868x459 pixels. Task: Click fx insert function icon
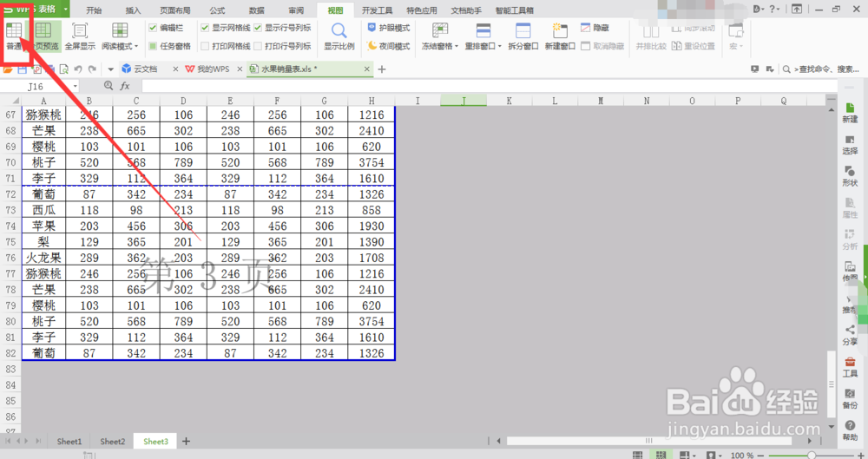coord(124,86)
